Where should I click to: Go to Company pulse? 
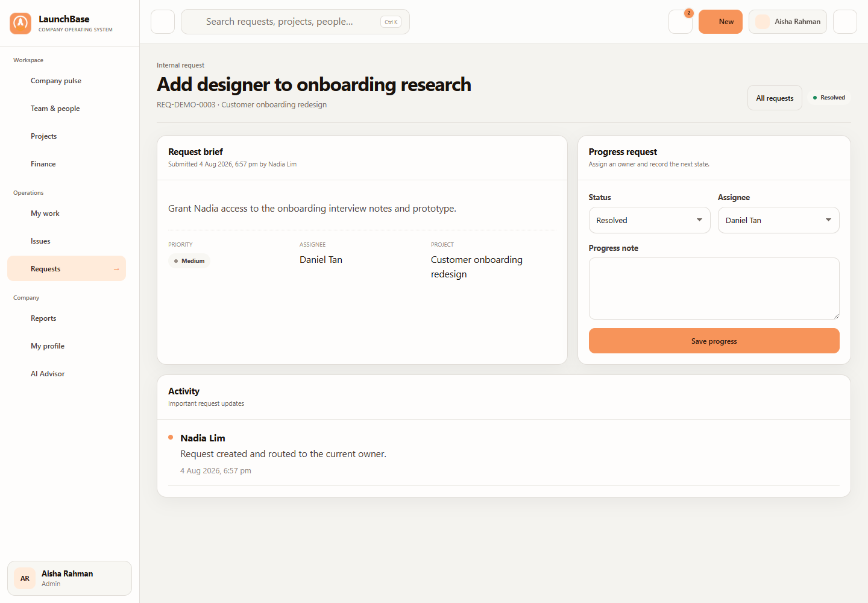coord(66,81)
